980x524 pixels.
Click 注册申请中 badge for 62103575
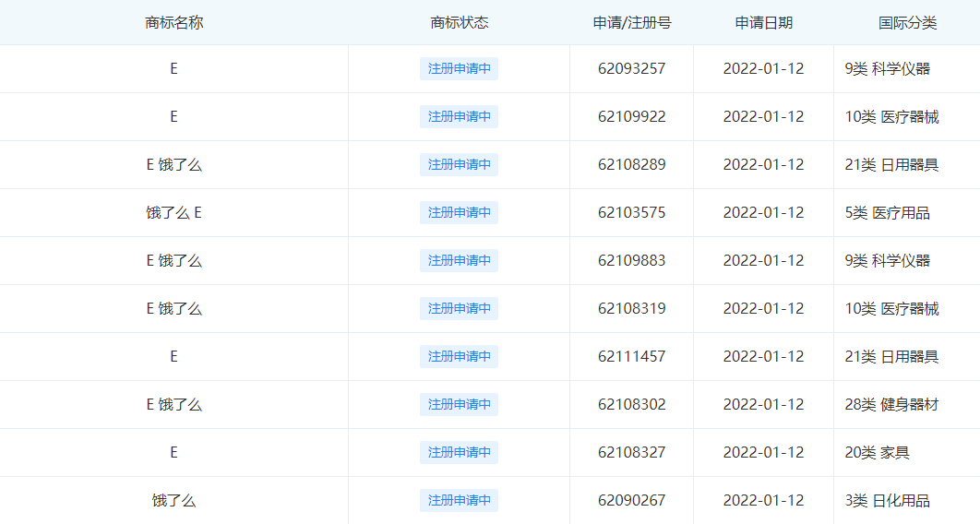click(459, 213)
